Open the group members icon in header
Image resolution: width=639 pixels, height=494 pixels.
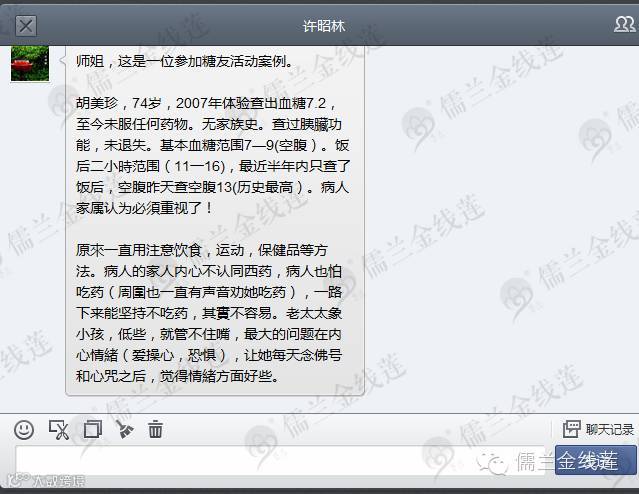pos(624,24)
